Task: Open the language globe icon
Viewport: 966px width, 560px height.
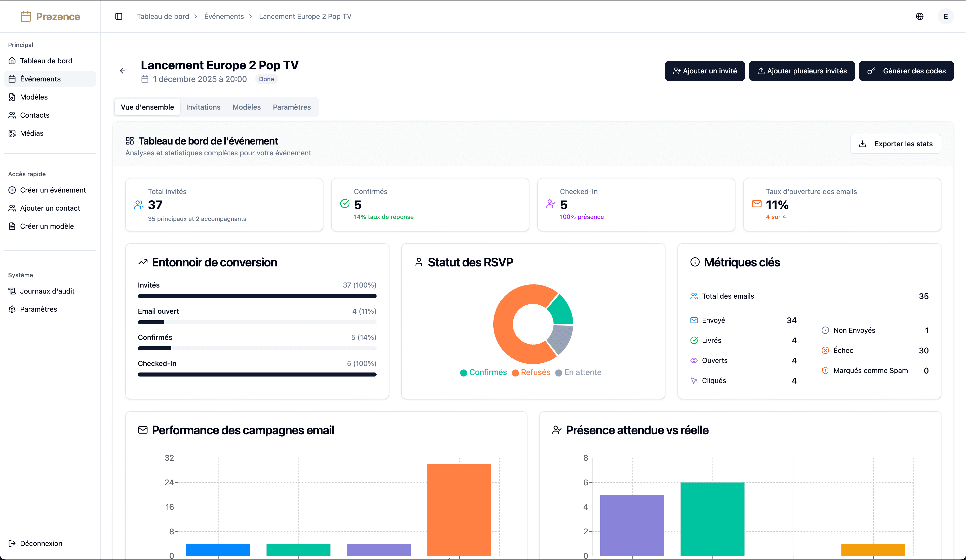Action: tap(920, 16)
